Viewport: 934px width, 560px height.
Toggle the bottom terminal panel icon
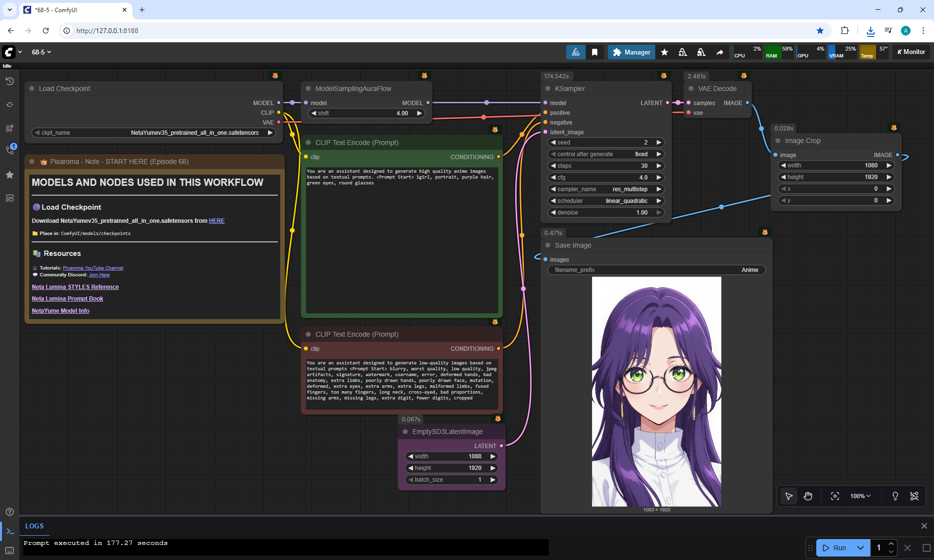[10, 531]
